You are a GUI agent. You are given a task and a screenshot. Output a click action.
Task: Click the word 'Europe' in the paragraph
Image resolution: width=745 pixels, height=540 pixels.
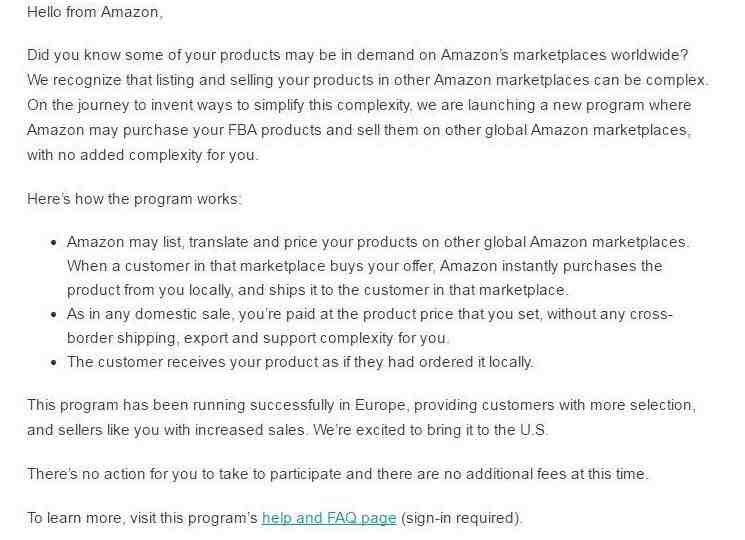pyautogui.click(x=380, y=405)
